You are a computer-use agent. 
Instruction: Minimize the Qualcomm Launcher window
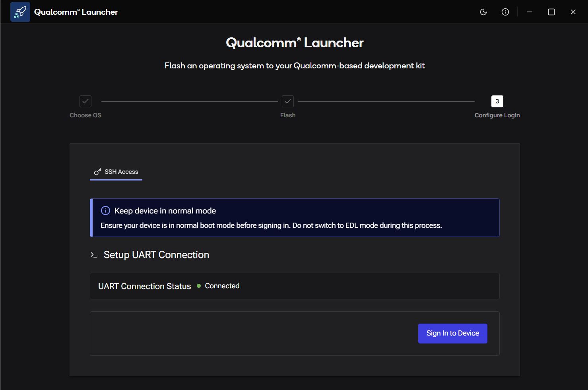530,12
